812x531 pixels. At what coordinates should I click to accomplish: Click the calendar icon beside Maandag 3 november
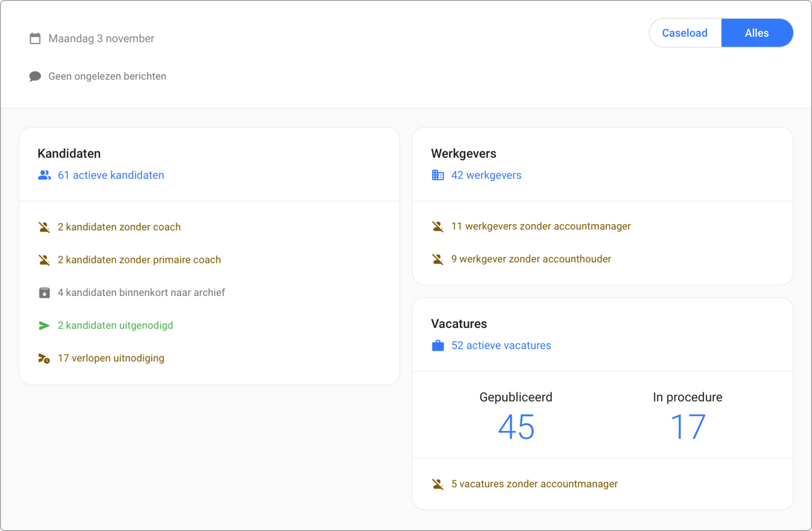(x=35, y=39)
